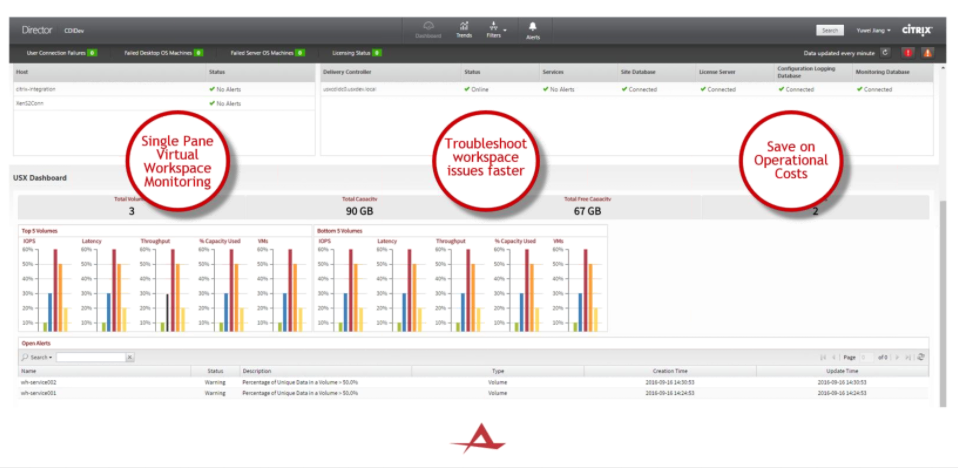Click the Alerts bell icon
958x468 pixels.
click(533, 29)
